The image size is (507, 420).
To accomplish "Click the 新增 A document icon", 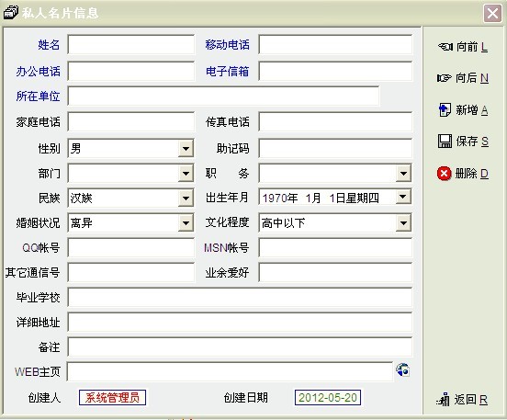I will point(445,110).
